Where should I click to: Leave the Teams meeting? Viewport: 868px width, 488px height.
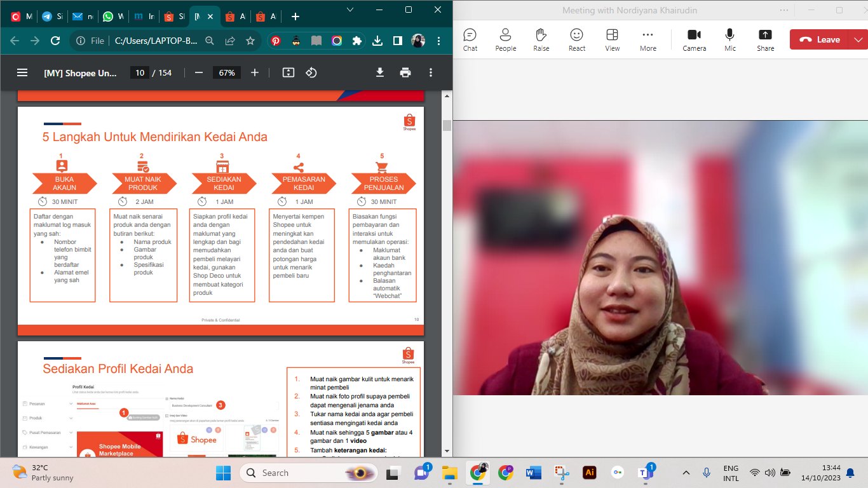(x=820, y=39)
